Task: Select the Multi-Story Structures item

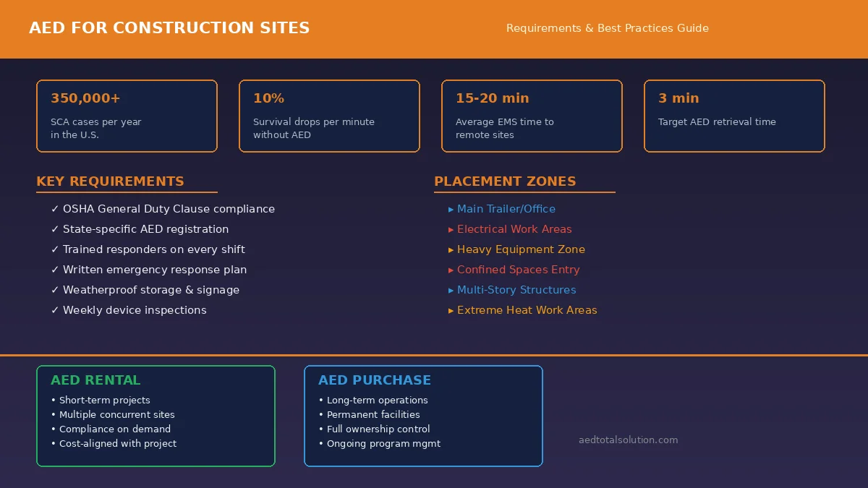Action: tap(516, 290)
